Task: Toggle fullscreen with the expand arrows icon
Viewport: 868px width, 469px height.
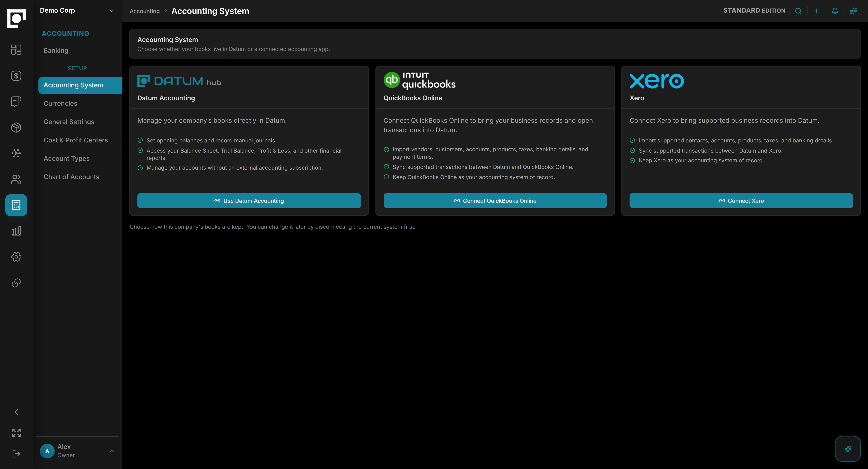Action: pos(16,433)
